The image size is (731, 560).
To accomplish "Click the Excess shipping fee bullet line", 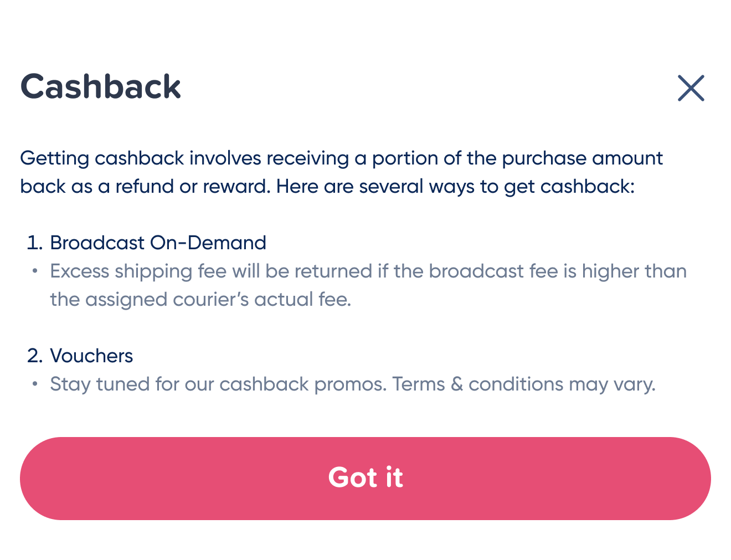I will click(x=368, y=271).
